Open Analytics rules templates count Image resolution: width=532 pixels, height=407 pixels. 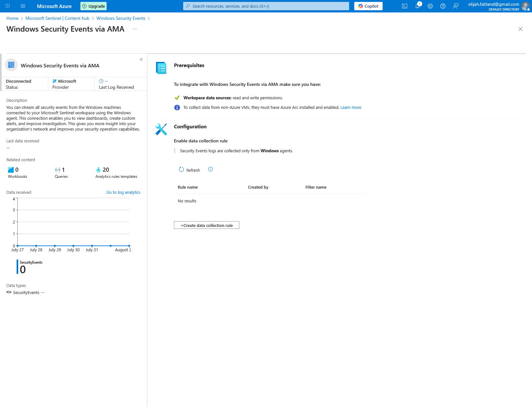click(116, 173)
